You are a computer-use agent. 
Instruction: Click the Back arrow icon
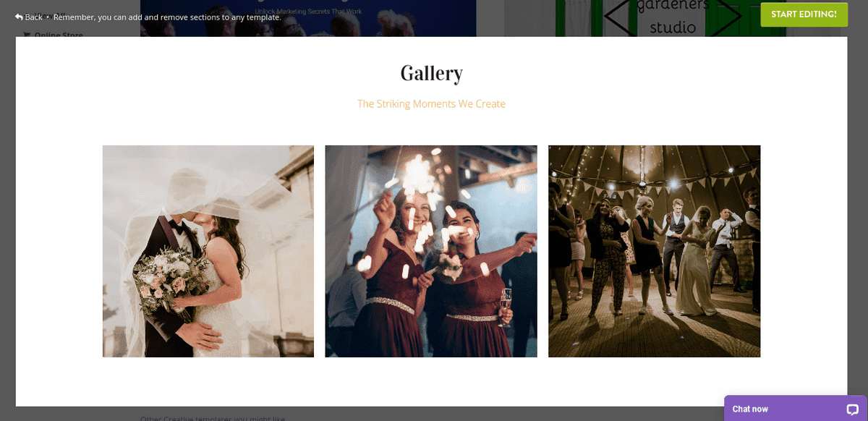tap(19, 17)
